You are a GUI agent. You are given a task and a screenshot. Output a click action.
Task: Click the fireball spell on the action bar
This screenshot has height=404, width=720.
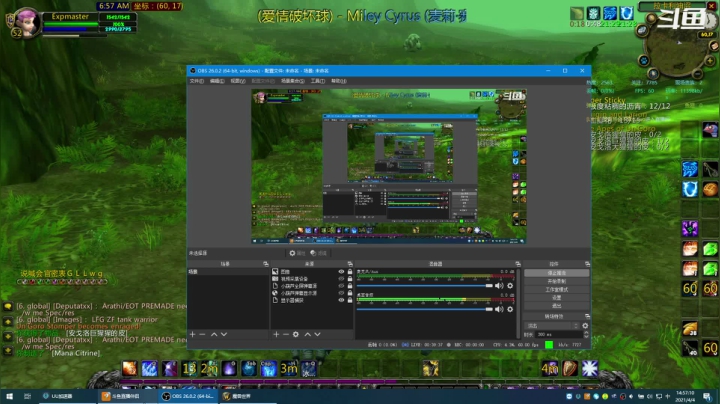tap(129, 368)
